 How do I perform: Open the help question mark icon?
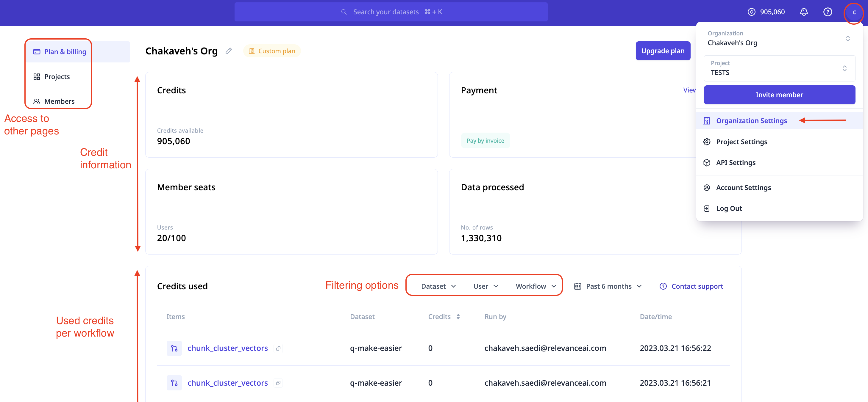click(x=827, y=12)
